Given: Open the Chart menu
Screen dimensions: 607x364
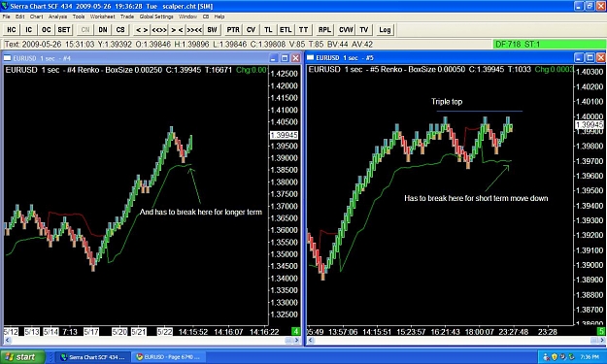Looking at the screenshot, I should pyautogui.click(x=36, y=17).
